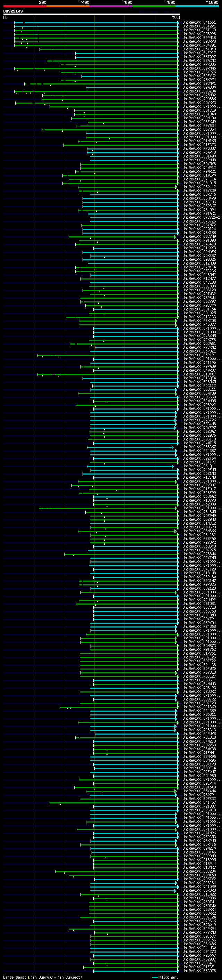Click label UniRef100_B4PXR4
222x980 pixels.
(x=199, y=929)
